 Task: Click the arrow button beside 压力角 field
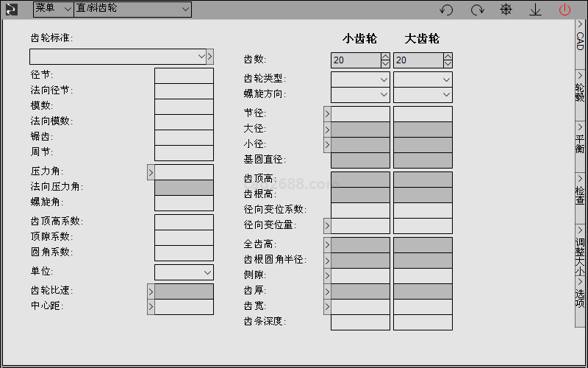pos(151,171)
